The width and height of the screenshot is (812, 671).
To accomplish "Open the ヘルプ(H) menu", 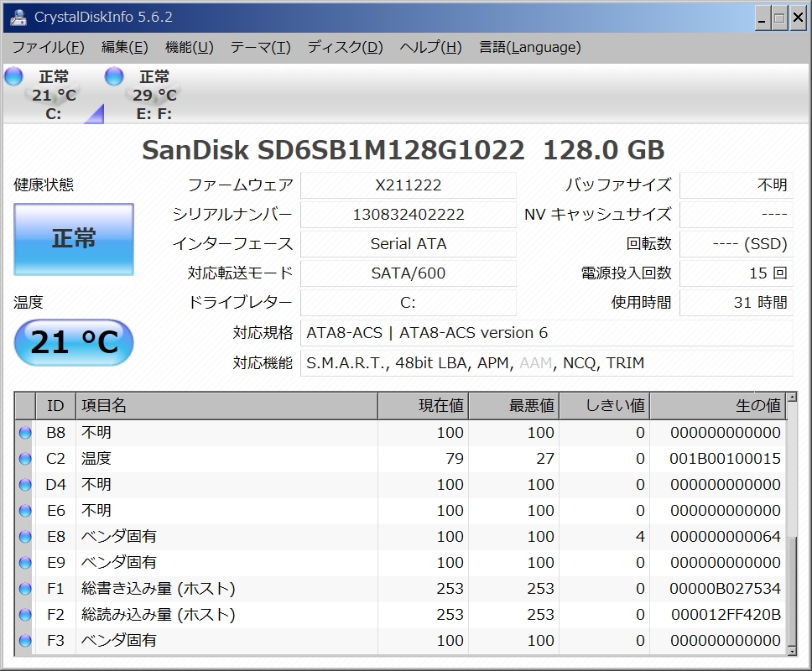I will point(430,47).
